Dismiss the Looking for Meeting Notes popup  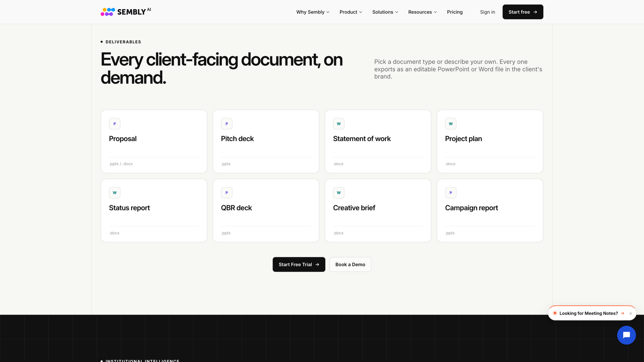[631, 313]
